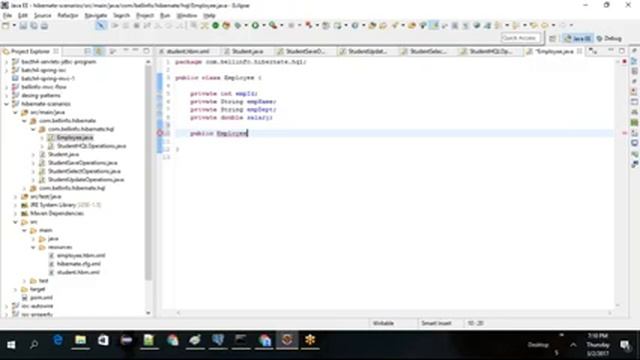Viewport: 640px width, 360px height.
Task: Switch to the Java EE perspective
Action: click(x=578, y=38)
